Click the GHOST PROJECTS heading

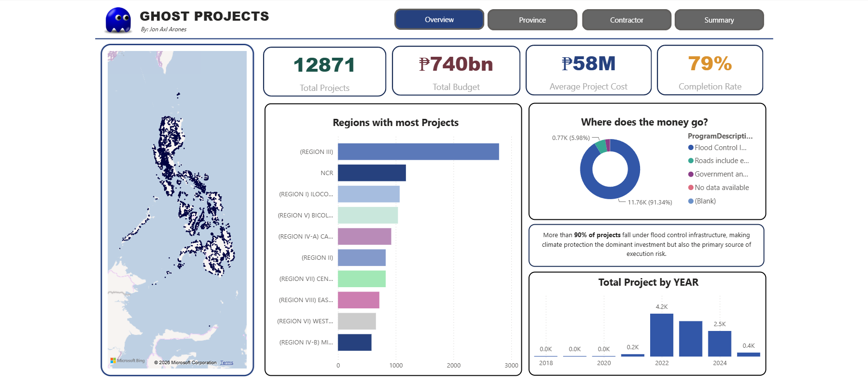[204, 16]
